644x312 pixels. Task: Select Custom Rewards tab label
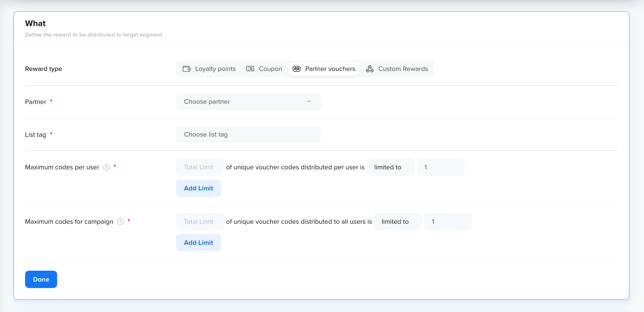pos(403,69)
